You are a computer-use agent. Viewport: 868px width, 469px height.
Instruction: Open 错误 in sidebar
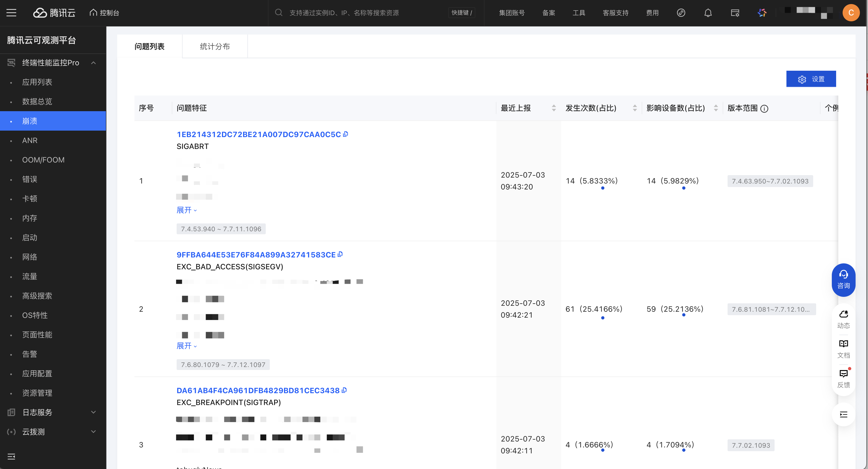(30, 179)
